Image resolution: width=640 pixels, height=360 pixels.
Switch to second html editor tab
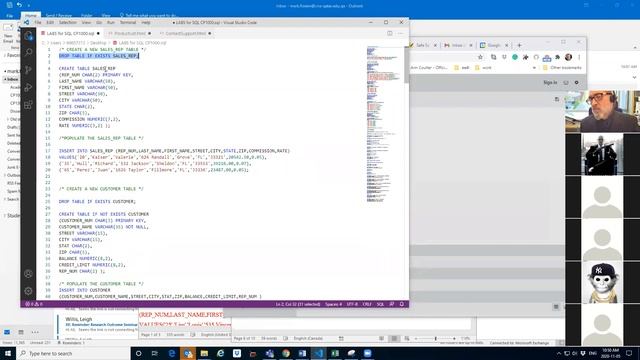coord(130,33)
